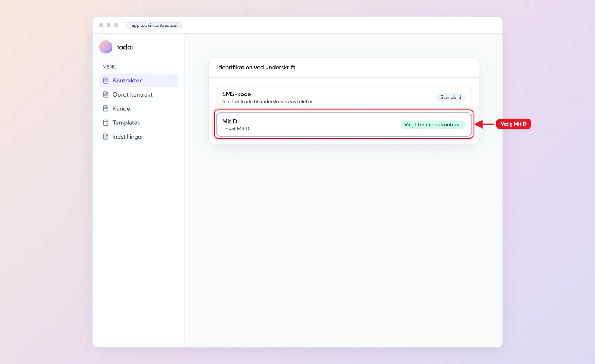
Task: Click the 'Identifikation ved underskrift' heading
Action: point(256,67)
